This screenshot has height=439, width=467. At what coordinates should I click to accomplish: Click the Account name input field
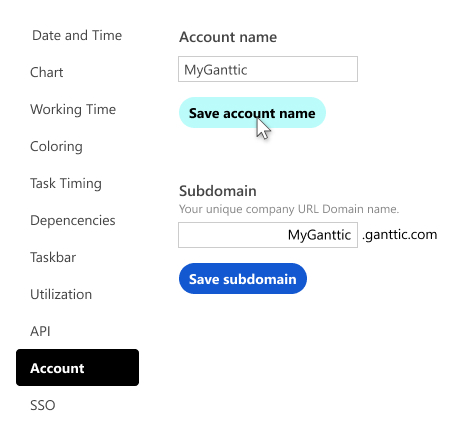click(268, 69)
